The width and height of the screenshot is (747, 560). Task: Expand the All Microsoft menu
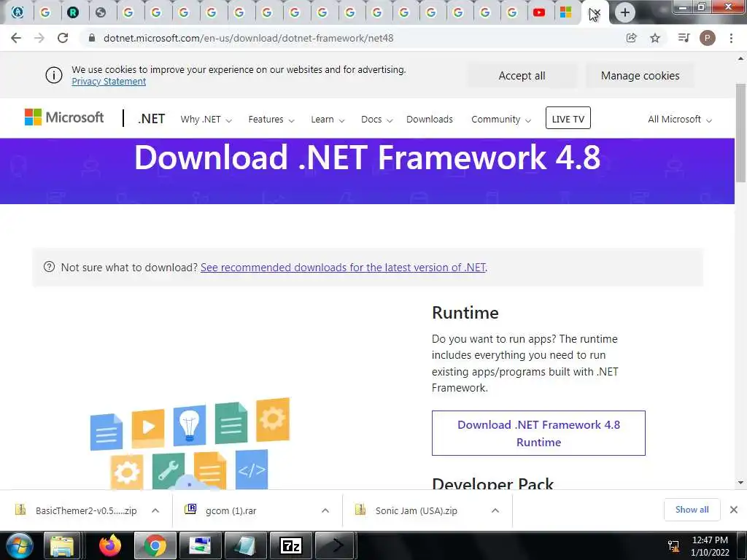(x=680, y=119)
